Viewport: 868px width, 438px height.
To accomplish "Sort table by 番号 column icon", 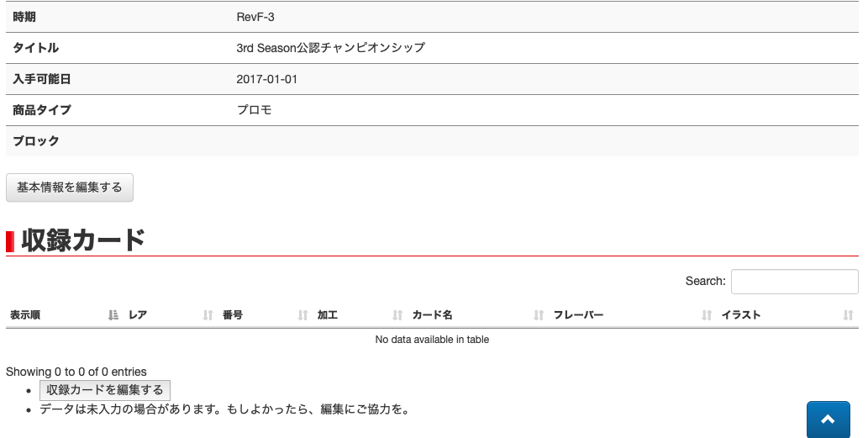I will point(302,315).
